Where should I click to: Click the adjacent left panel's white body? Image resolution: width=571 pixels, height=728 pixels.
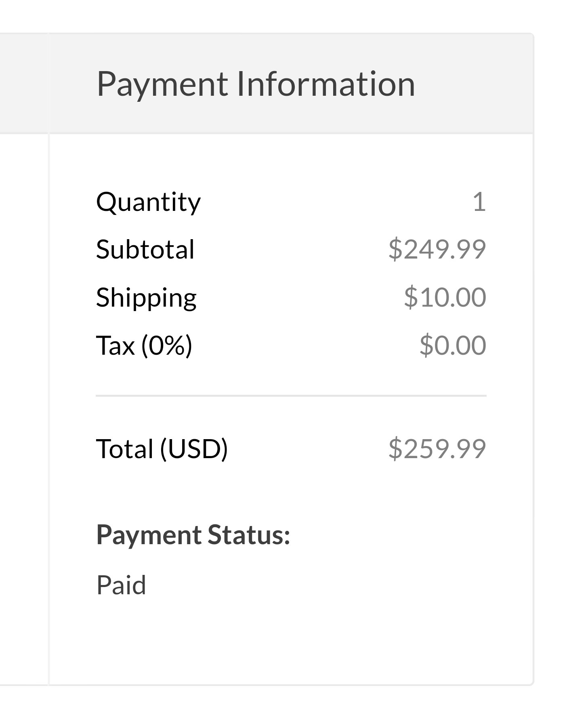click(23, 404)
